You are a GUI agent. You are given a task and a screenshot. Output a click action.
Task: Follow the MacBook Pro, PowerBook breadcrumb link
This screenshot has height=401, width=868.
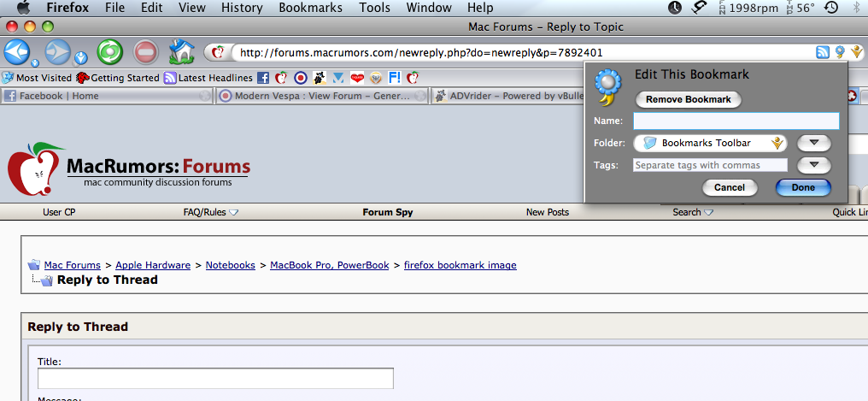coord(330,265)
